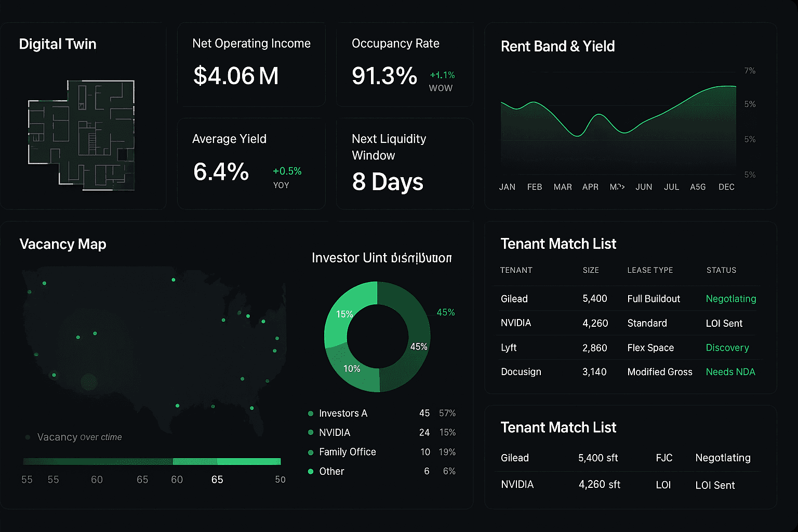Viewport: 798px width, 532px height.
Task: Expand the JAN label on Rent Band chart
Action: point(507,187)
